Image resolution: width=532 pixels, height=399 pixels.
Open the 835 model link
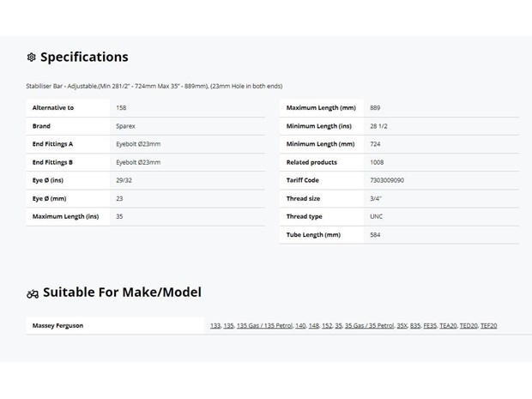[x=415, y=325]
